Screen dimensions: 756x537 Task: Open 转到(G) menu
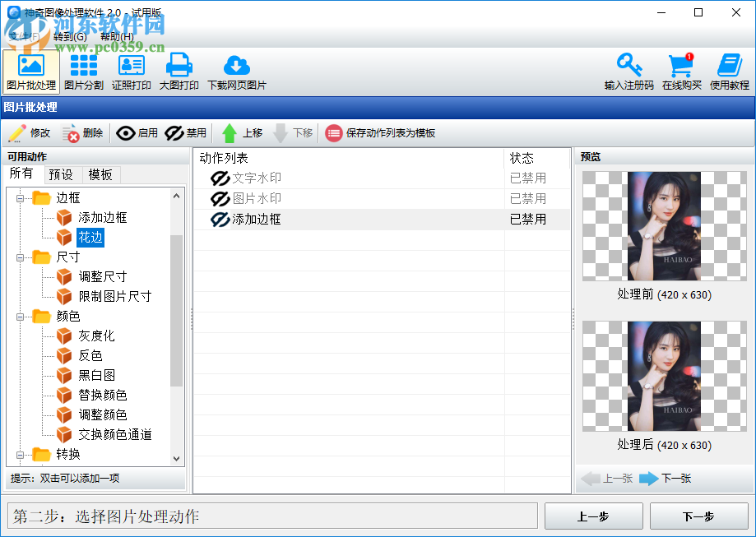pyautogui.click(x=70, y=37)
